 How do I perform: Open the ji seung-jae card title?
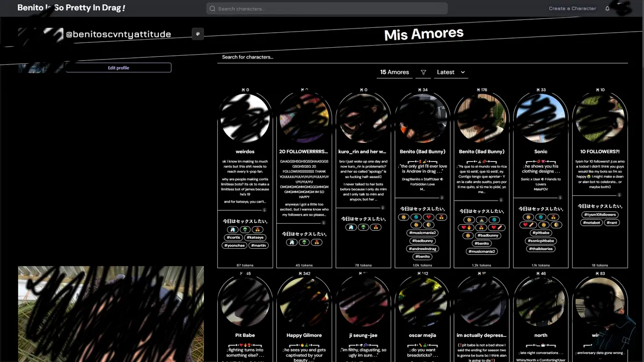coord(363,335)
